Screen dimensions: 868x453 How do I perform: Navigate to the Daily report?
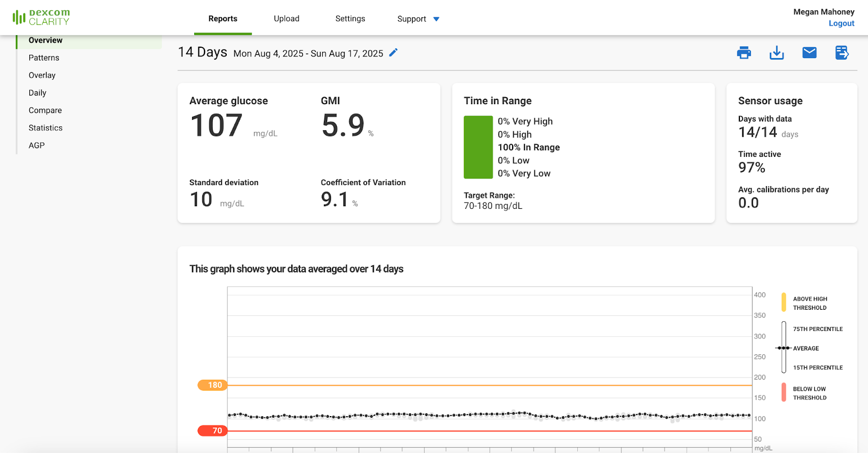37,93
